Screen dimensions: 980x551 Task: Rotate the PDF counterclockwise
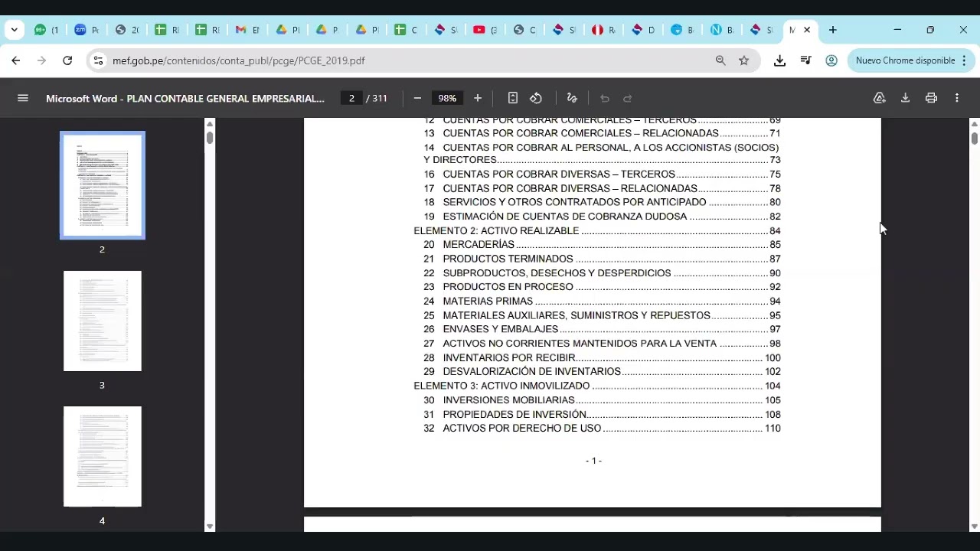(536, 98)
